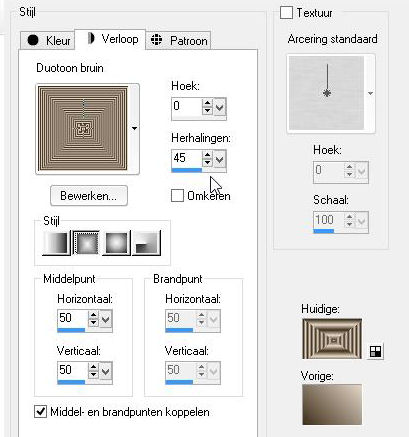Switch to the Kleur tab
This screenshot has height=437, width=409.
coord(47,40)
